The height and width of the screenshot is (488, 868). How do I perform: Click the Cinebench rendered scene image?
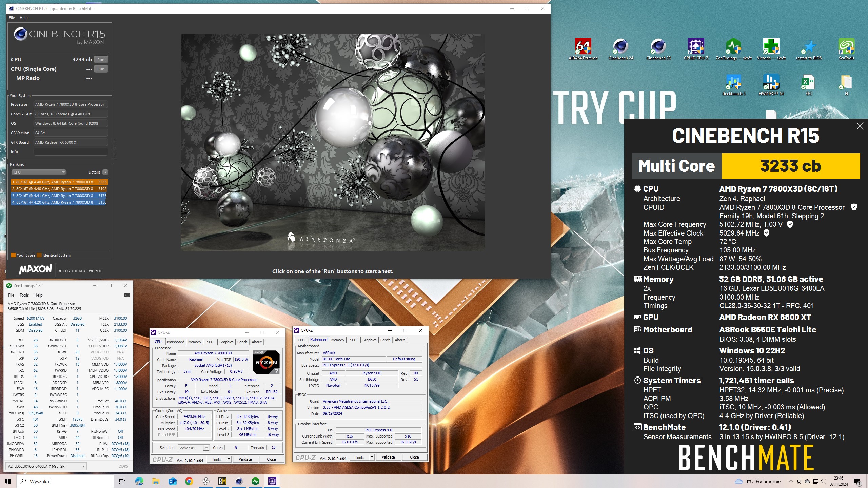tap(333, 143)
